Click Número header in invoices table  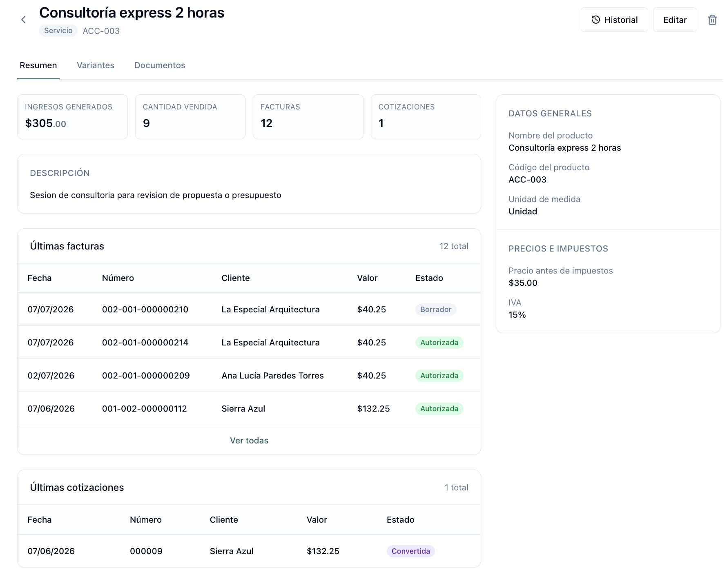pyautogui.click(x=118, y=278)
